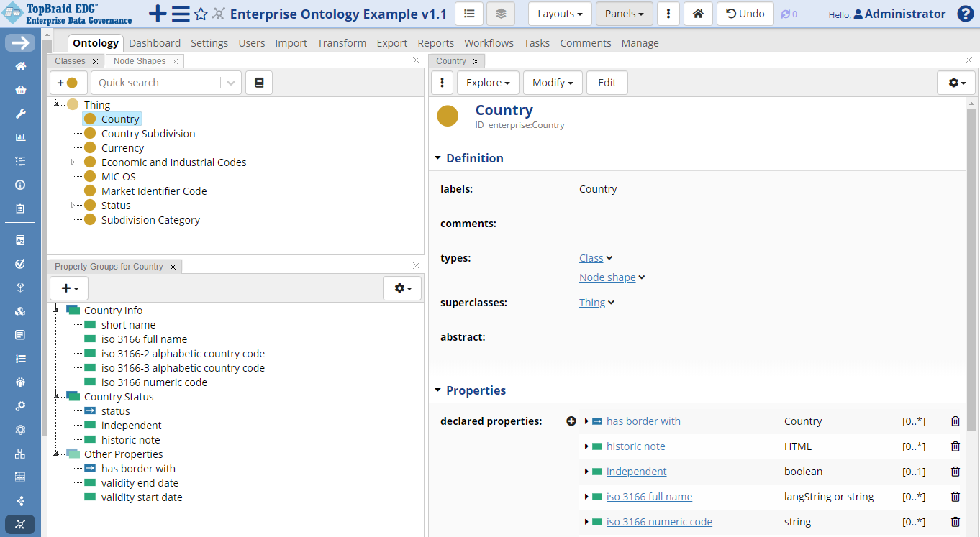Open the Workflows menu item
980x537 pixels.
pyautogui.click(x=489, y=42)
